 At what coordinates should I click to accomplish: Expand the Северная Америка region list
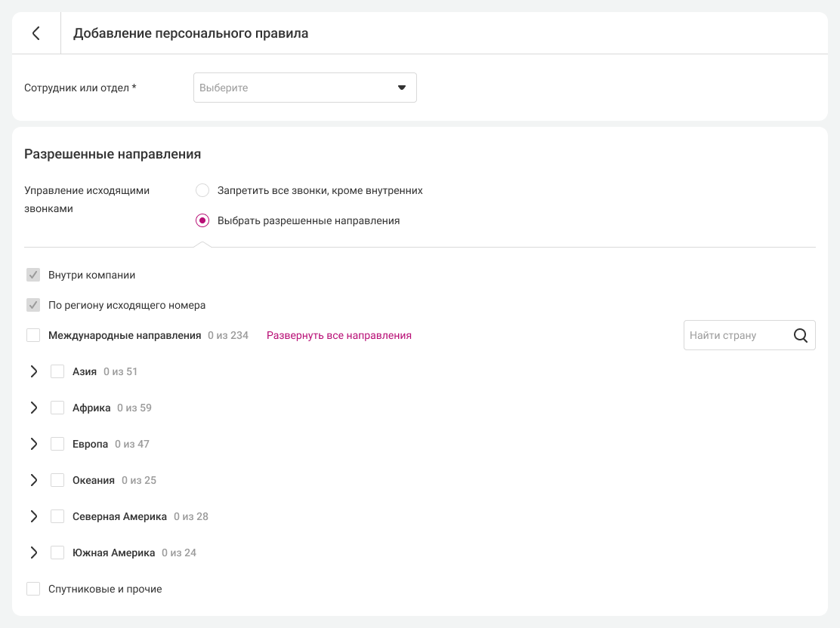click(33, 516)
